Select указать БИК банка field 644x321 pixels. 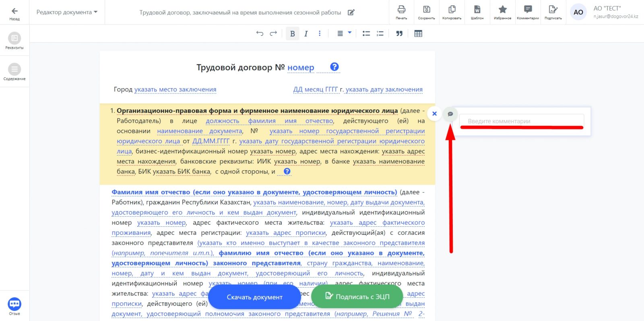(182, 172)
